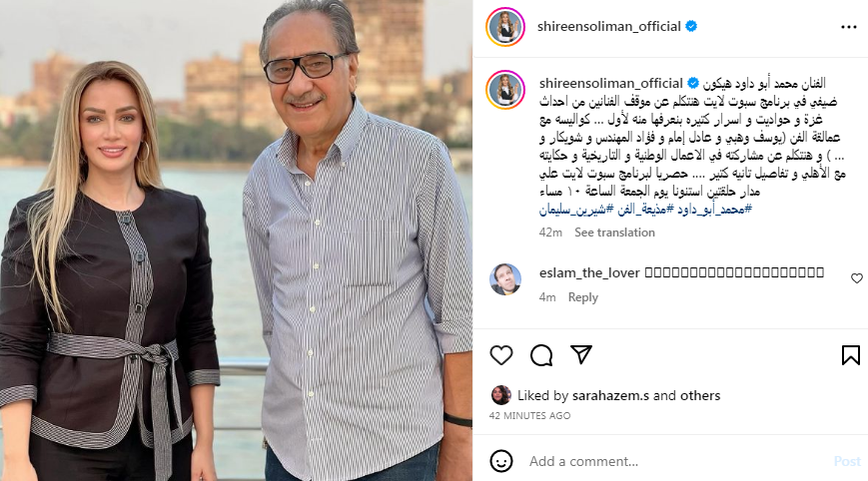Like the post with heart icon

(501, 355)
